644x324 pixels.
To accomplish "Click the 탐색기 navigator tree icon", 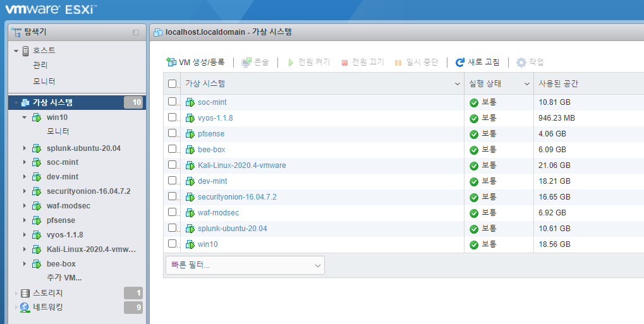I will 16,32.
